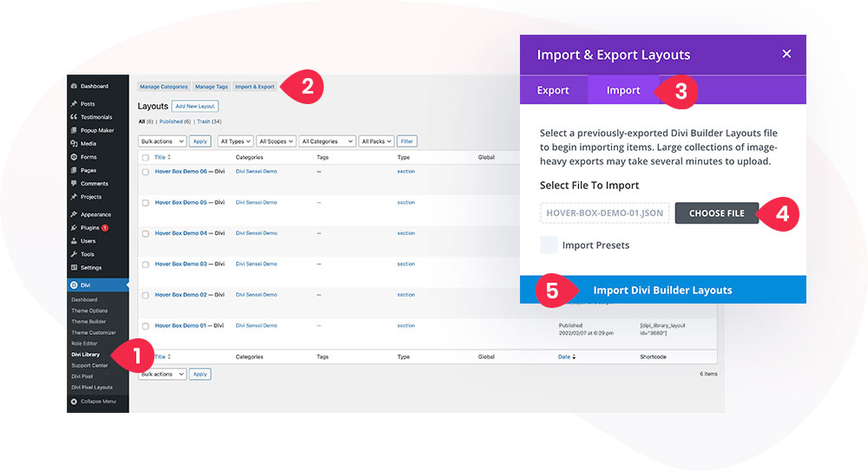Screen dimensions: 868x471
Task: Click the Users icon in sidebar
Action: tap(74, 241)
